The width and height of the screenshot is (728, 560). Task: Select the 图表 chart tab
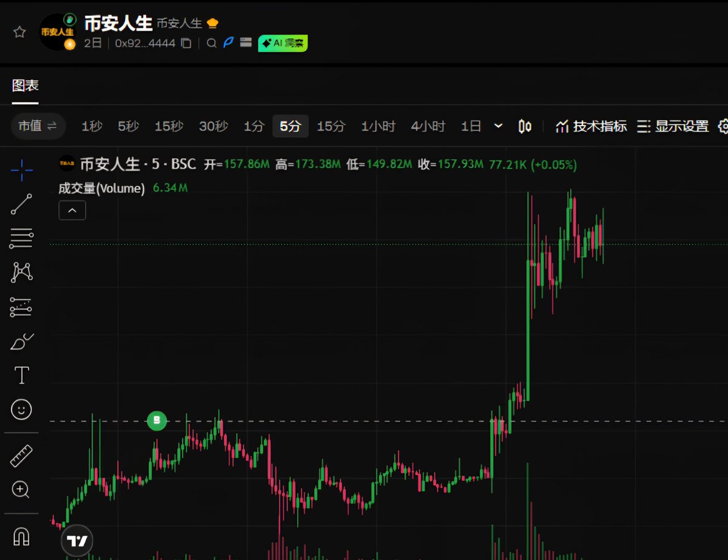(25, 86)
